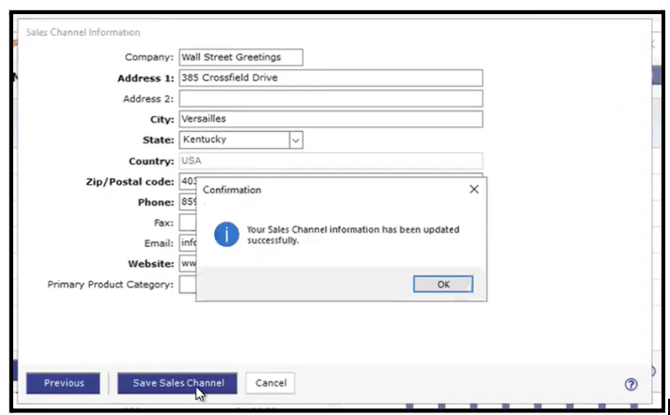670x415 pixels.
Task: Expand the State dropdown arrow
Action: [295, 140]
